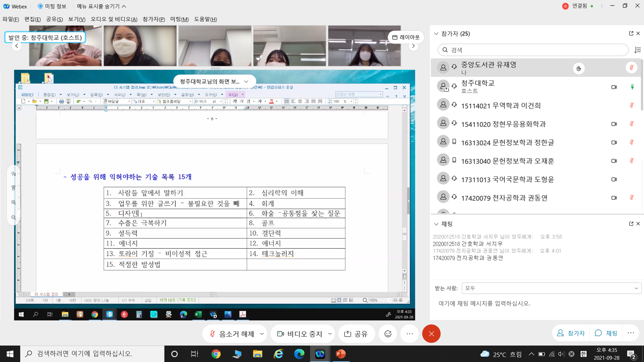Show previous video thumbnails with left arrow
The height and width of the screenshot is (362, 644).
coord(17,46)
